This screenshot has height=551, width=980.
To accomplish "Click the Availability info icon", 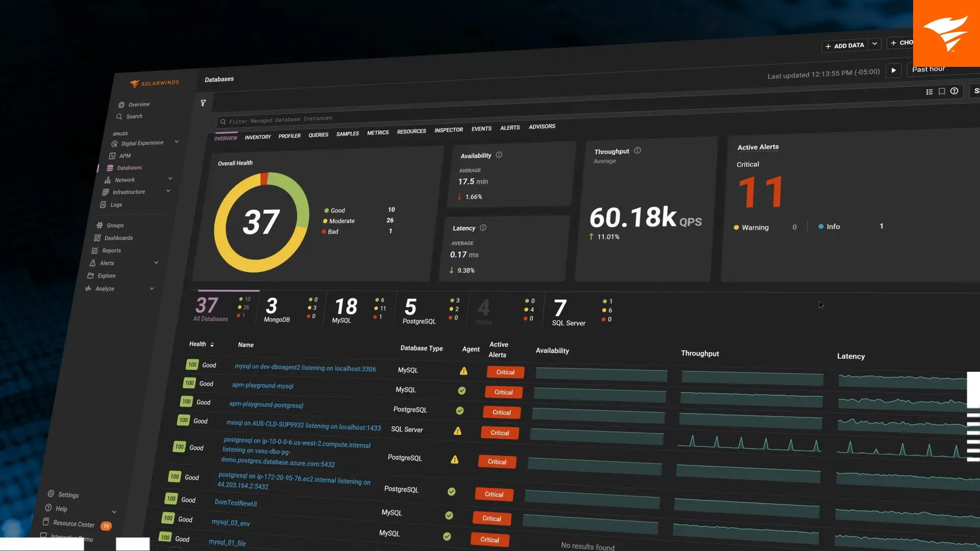I will pos(499,155).
